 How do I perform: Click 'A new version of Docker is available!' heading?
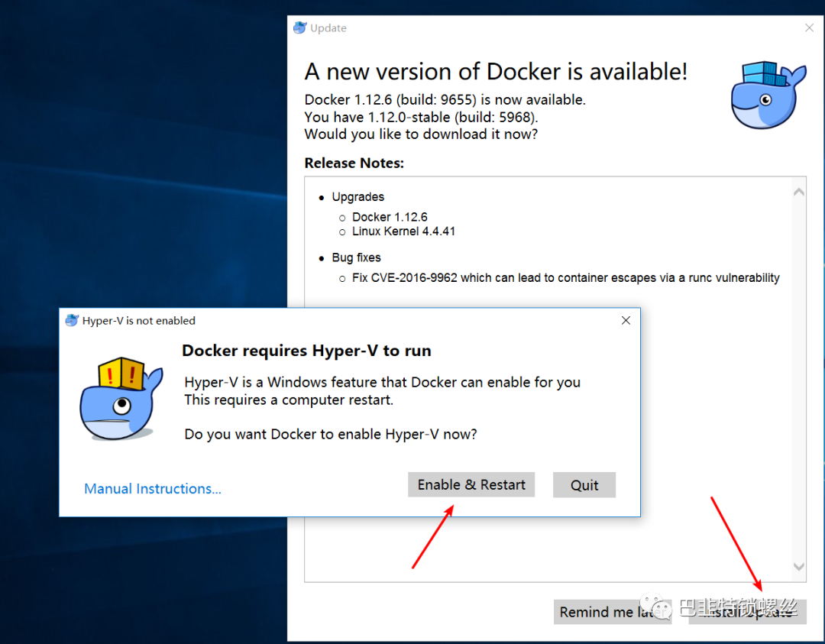pyautogui.click(x=496, y=72)
